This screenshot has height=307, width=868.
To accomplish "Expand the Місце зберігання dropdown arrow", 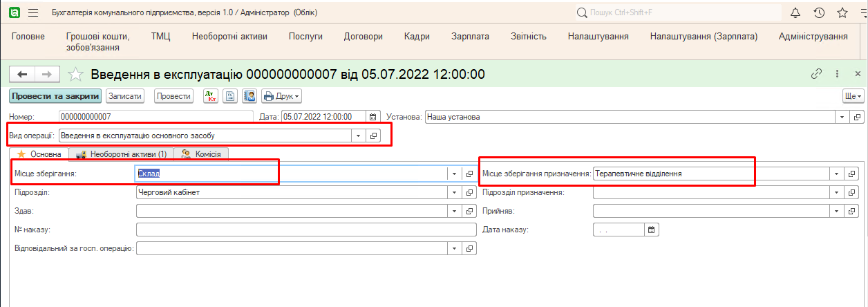I will click(454, 174).
